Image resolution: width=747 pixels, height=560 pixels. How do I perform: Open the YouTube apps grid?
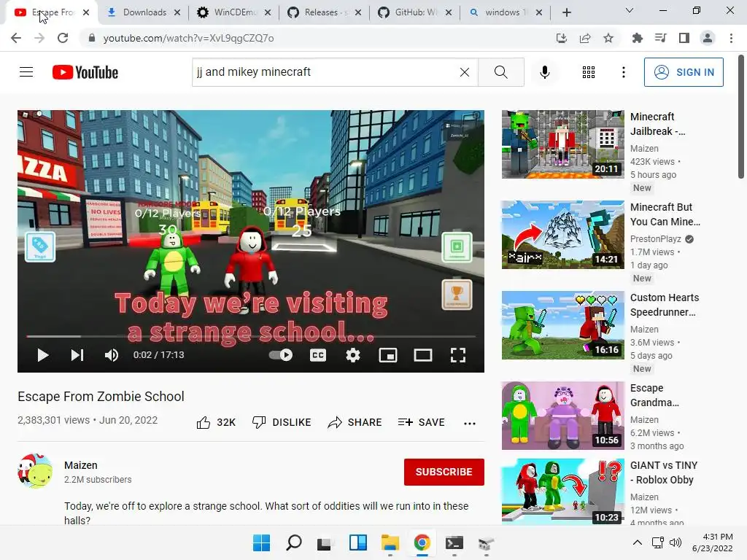(589, 72)
